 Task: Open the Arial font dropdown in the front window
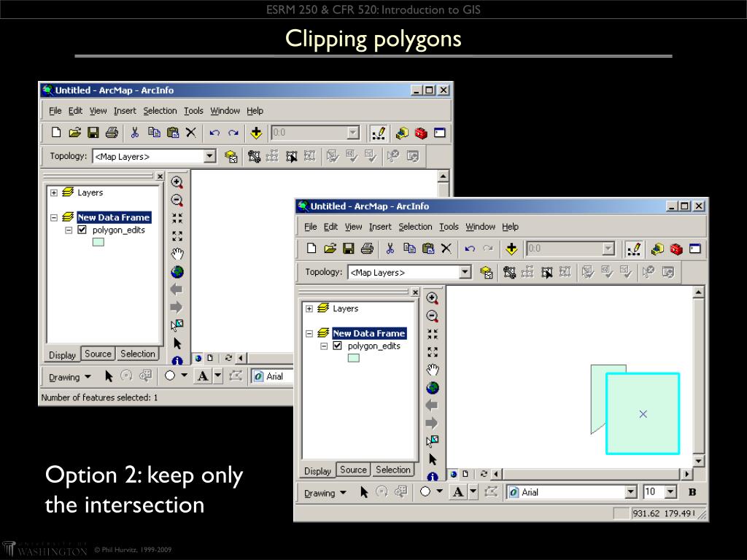pos(631,492)
